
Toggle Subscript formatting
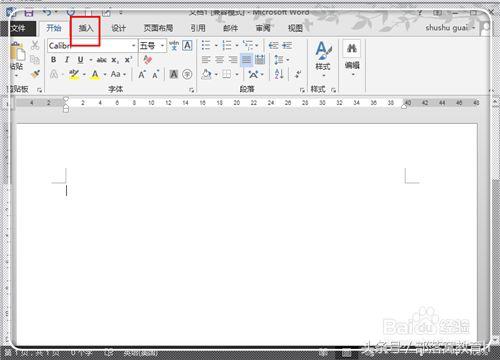tap(115, 60)
